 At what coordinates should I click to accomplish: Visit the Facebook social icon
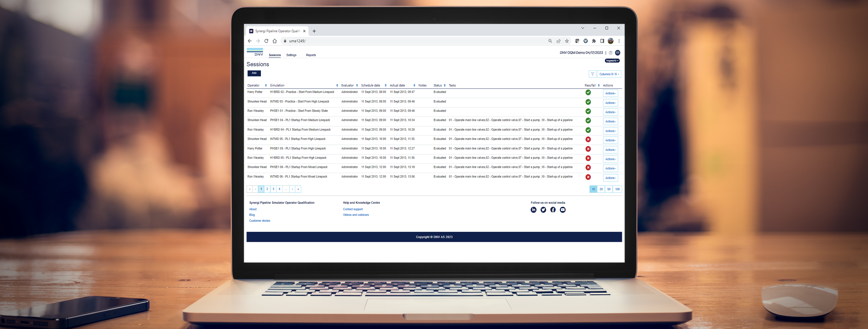(x=553, y=210)
